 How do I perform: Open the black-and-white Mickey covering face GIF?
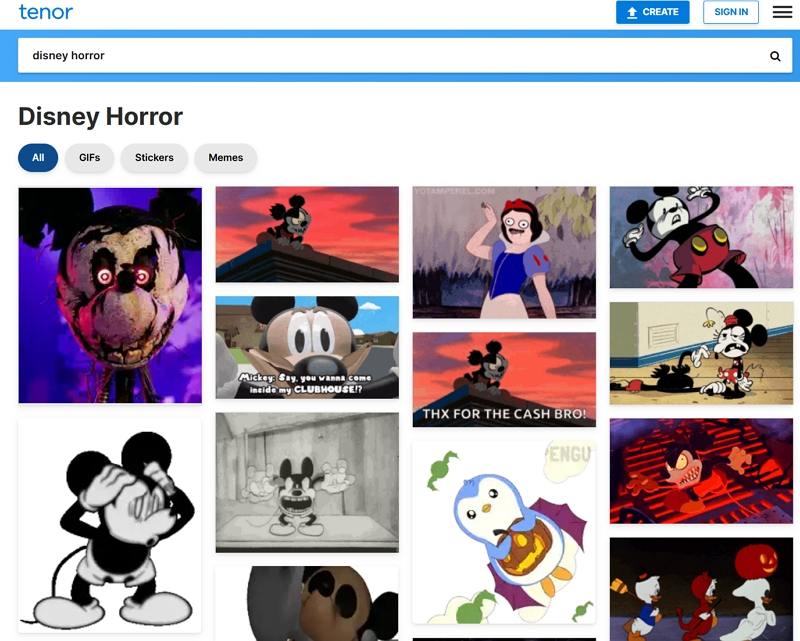pos(110,526)
